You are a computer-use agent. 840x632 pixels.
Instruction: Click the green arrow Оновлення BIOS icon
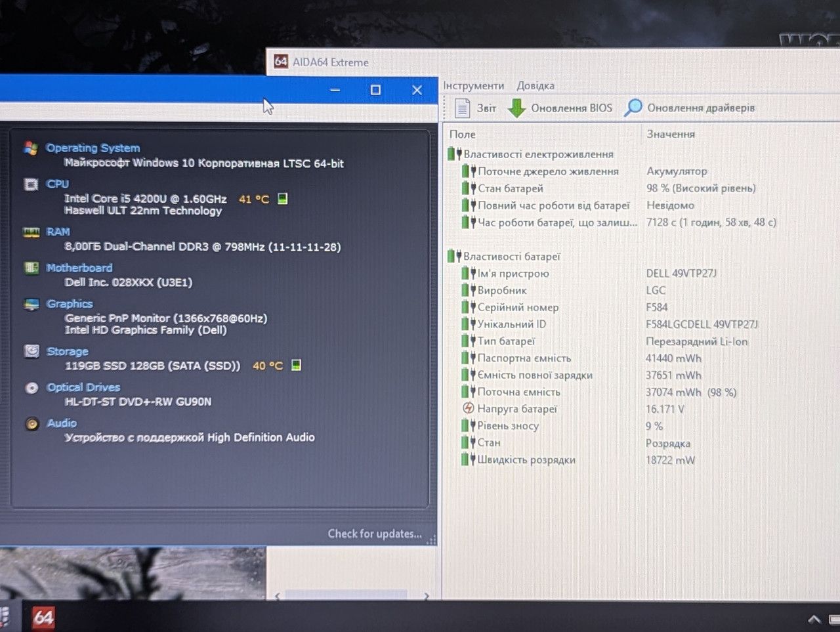tap(517, 108)
